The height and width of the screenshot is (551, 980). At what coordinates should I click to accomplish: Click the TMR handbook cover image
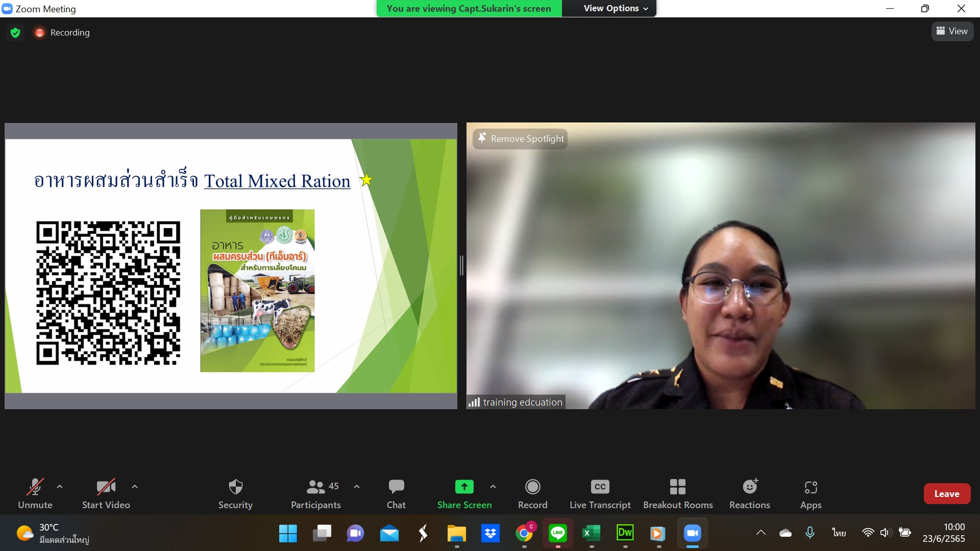click(257, 290)
